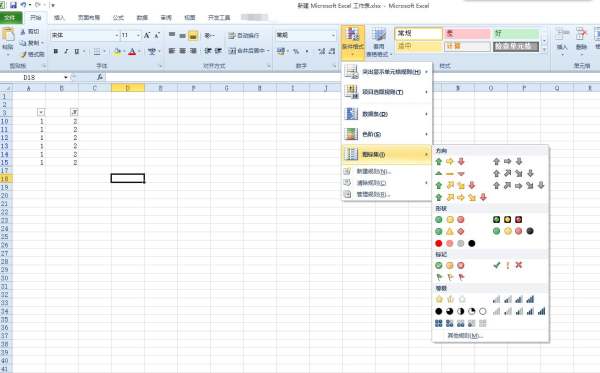600x373 pixels.
Task: Choose New Rule menu item
Action: (x=386, y=171)
